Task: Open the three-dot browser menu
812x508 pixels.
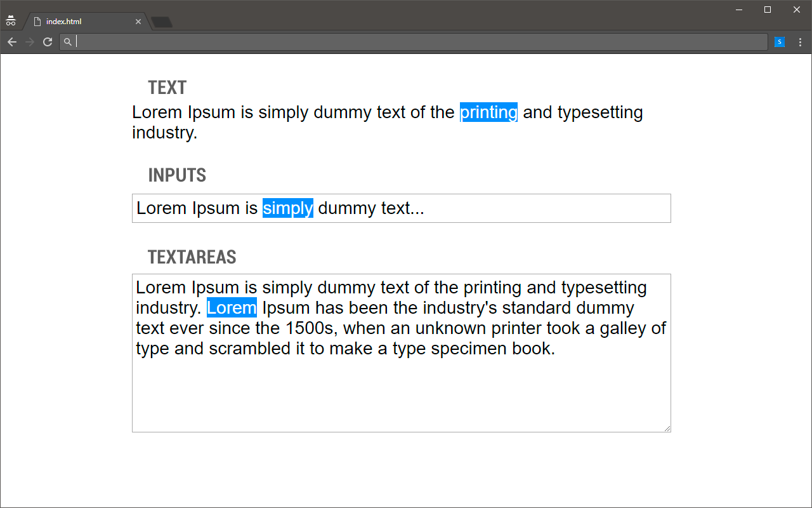Action: click(x=800, y=42)
